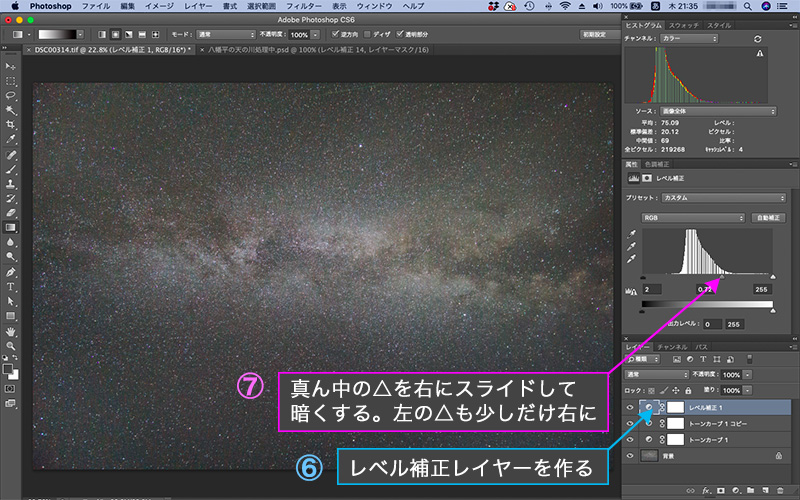Select the Crop tool
This screenshot has width=800, height=500.
point(10,124)
